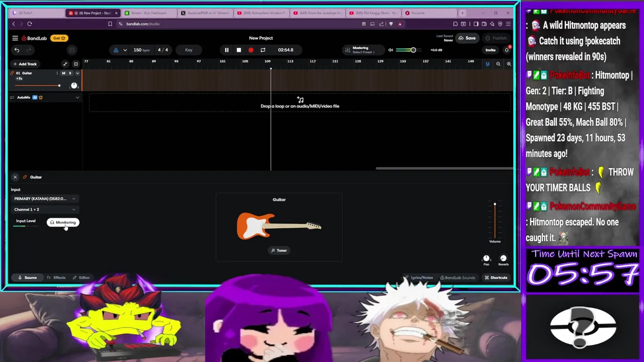Open the PRIMARY (KATANA) input dropdown
Image resolution: width=644 pixels, height=362 pixels.
tap(45, 199)
